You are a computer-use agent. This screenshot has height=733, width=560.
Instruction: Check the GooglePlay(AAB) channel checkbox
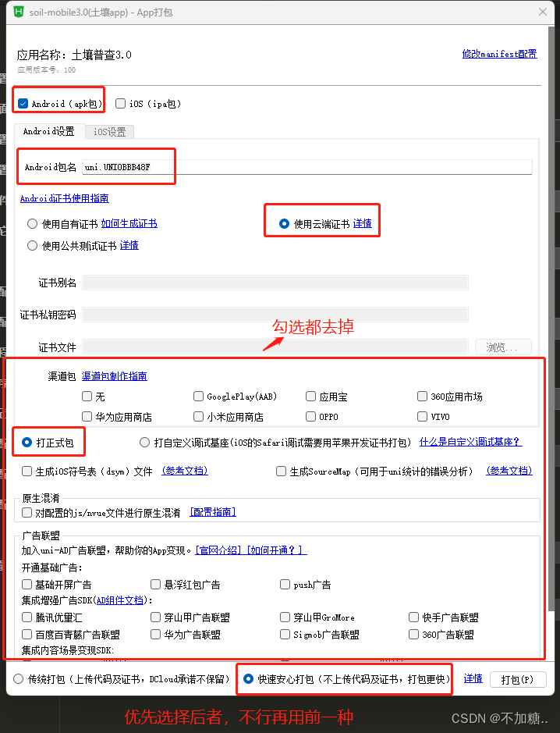click(199, 397)
